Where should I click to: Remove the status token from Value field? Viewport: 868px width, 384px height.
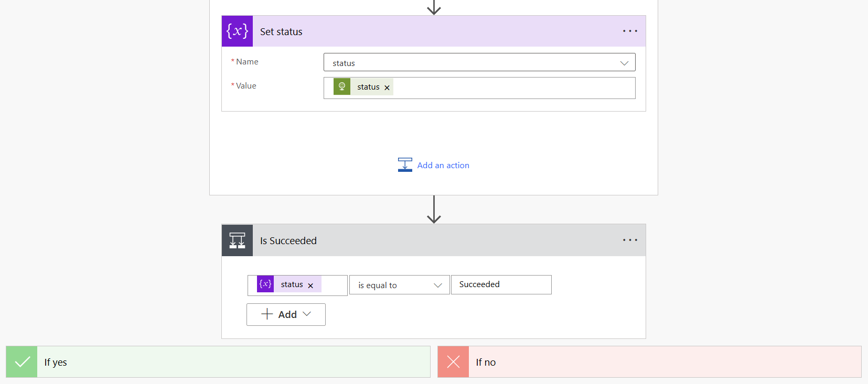click(387, 87)
